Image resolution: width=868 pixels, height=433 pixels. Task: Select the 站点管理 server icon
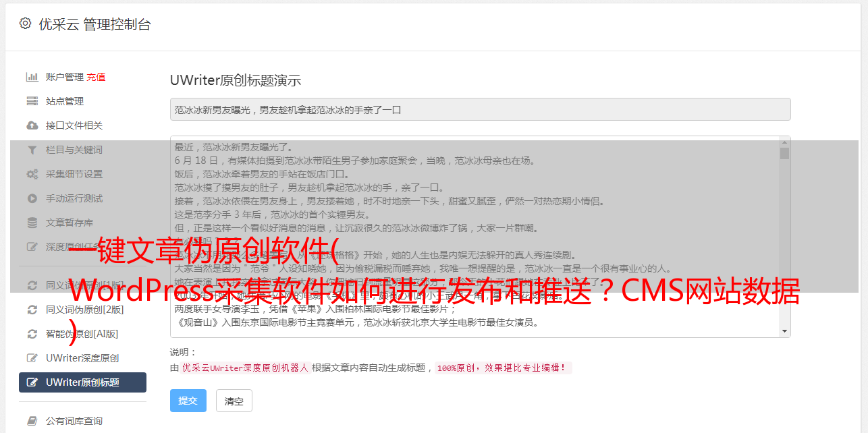tap(32, 101)
